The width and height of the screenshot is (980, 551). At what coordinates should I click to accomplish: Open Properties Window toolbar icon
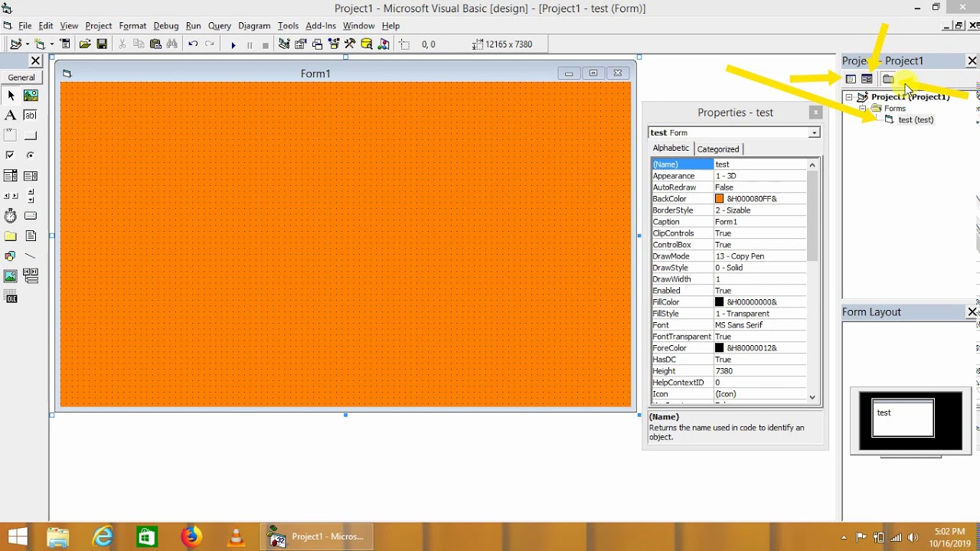301,44
